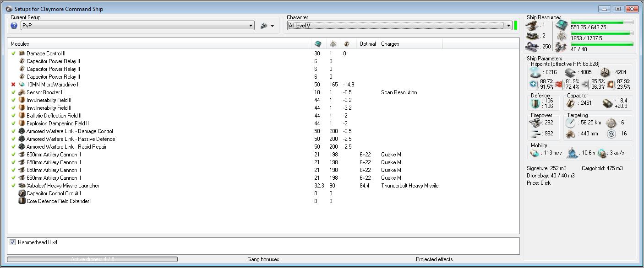Click the powergrid column header icon
The width and height of the screenshot is (644, 268).
click(x=333, y=44)
